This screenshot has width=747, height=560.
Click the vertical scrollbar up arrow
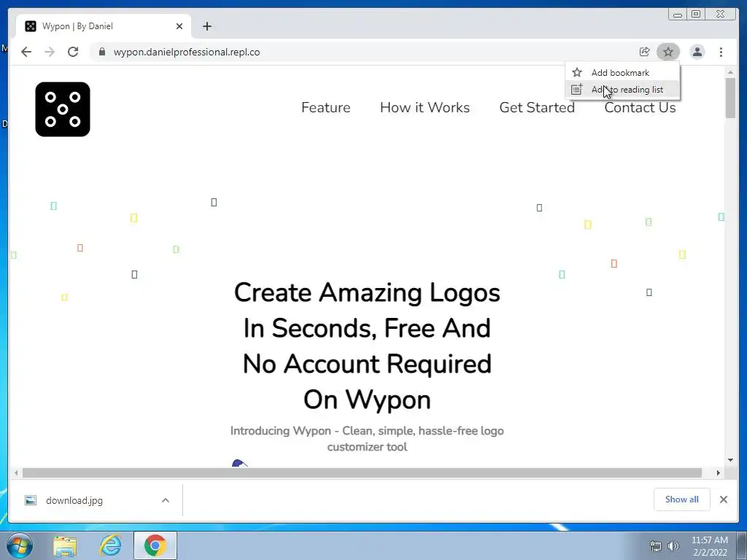(730, 72)
